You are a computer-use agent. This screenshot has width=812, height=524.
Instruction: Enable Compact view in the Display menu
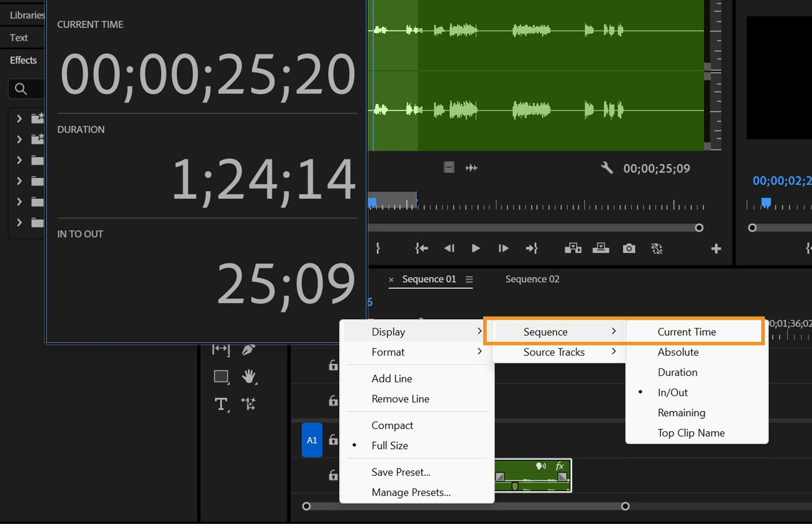(392, 425)
